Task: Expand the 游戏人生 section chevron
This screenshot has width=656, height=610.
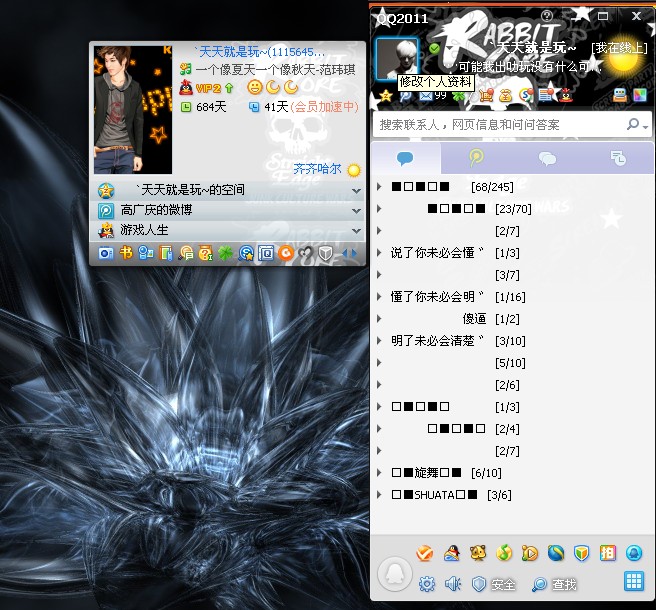Action: [x=356, y=231]
